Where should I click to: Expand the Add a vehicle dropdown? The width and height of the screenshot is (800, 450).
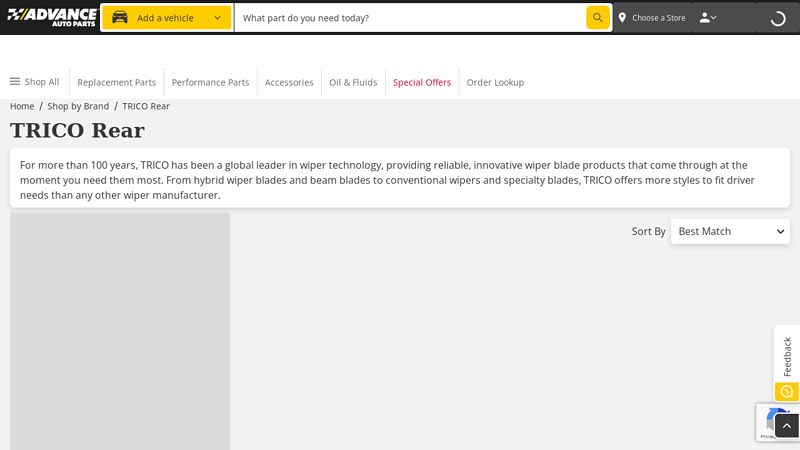coord(217,17)
